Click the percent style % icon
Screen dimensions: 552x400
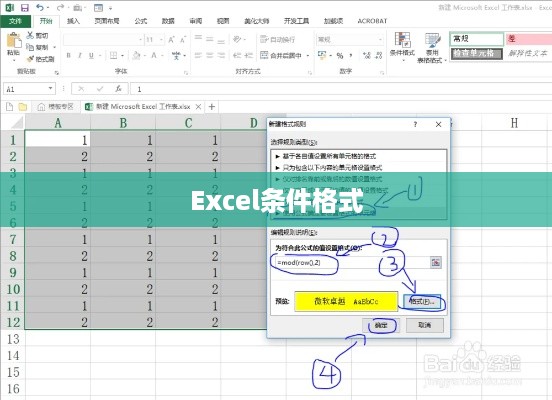pos(340,55)
